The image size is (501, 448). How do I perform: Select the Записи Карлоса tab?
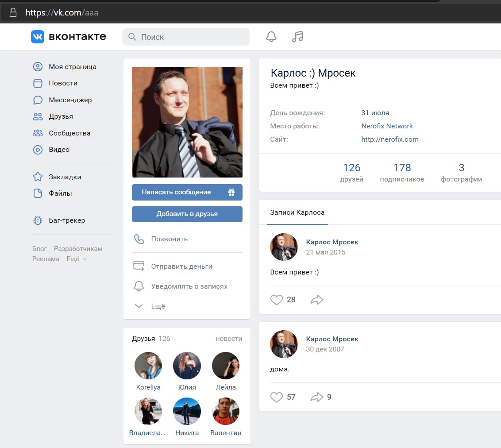tap(297, 212)
